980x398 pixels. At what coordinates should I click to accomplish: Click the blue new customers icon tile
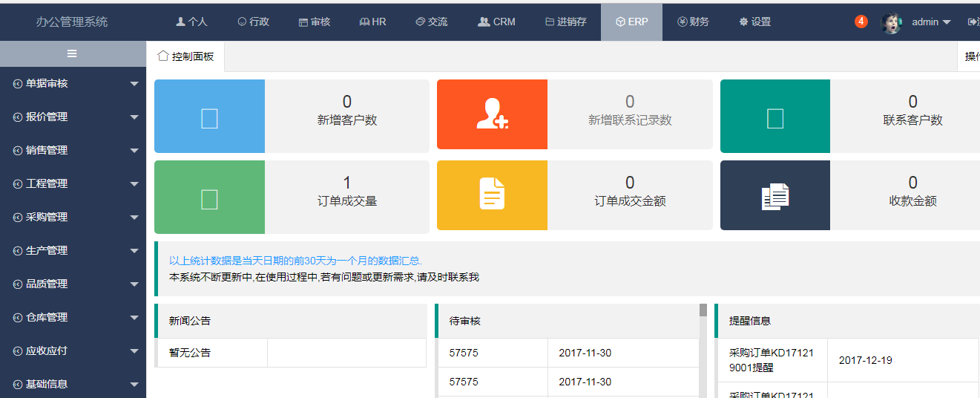coord(209,116)
